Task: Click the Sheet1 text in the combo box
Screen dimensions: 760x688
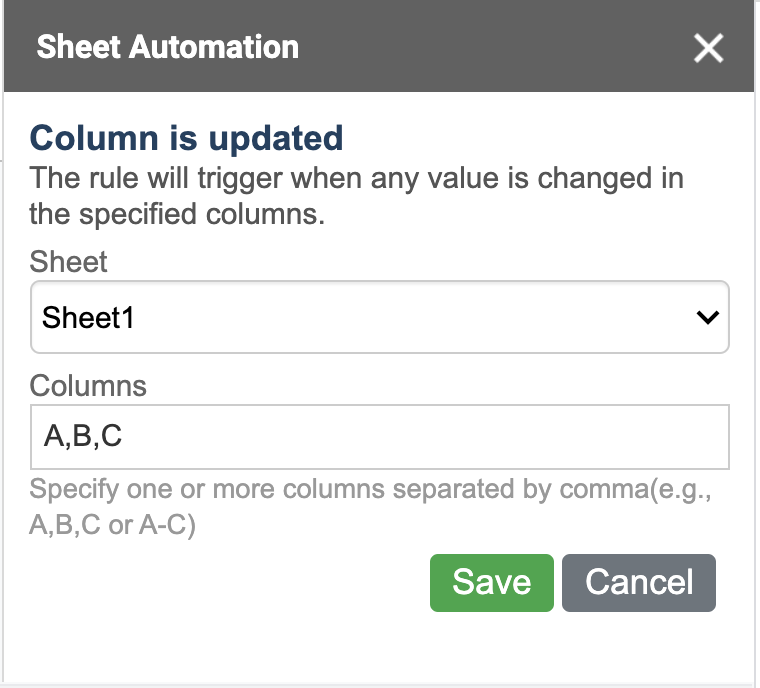Action: click(x=88, y=318)
